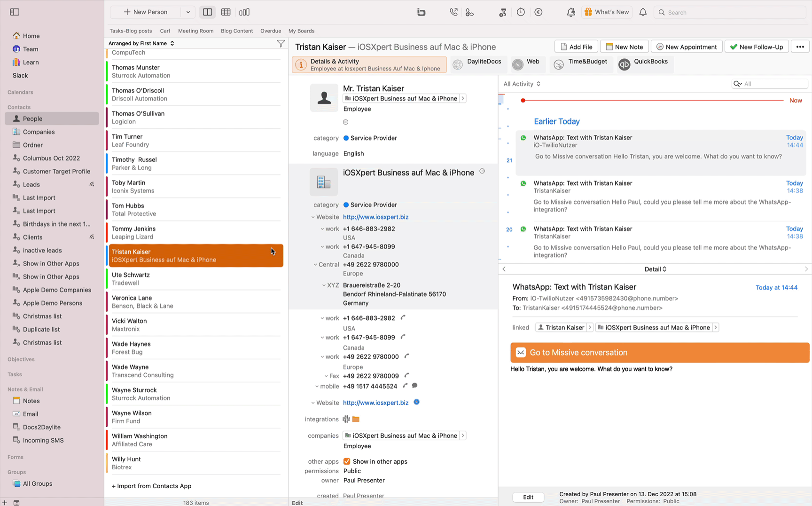
Task: Click the activity filter All field
Action: (771, 84)
